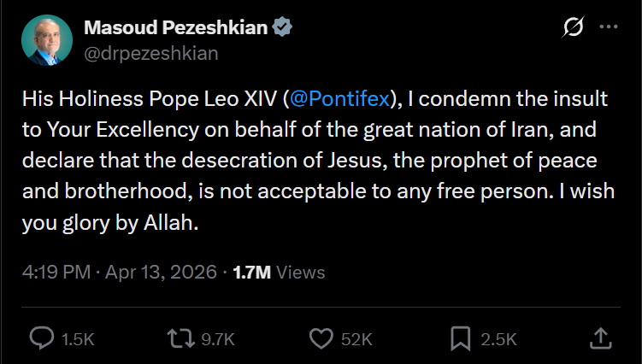Viewport: 642px width, 364px height.
Task: Bookmark the post with the bookmark icon
Action: [460, 338]
